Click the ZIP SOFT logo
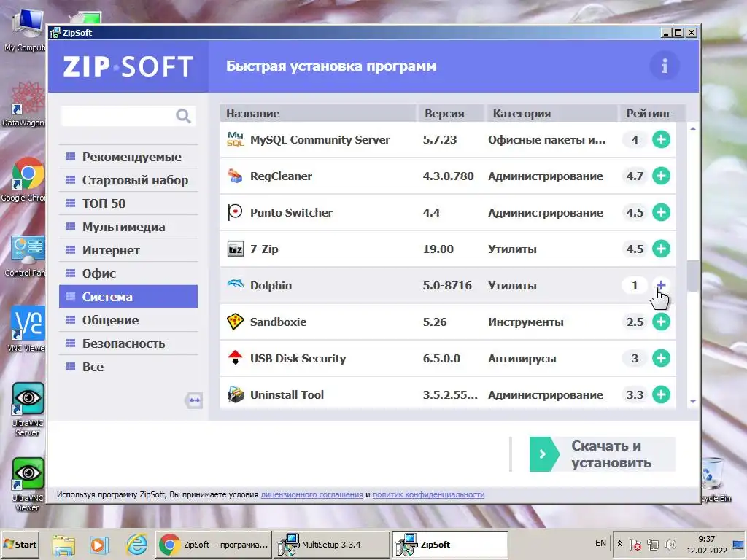 point(128,66)
